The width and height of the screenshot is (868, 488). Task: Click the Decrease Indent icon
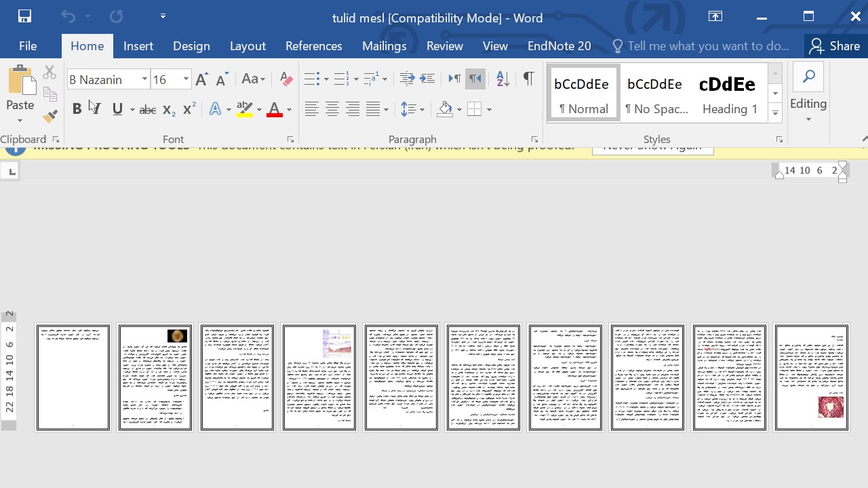(407, 79)
